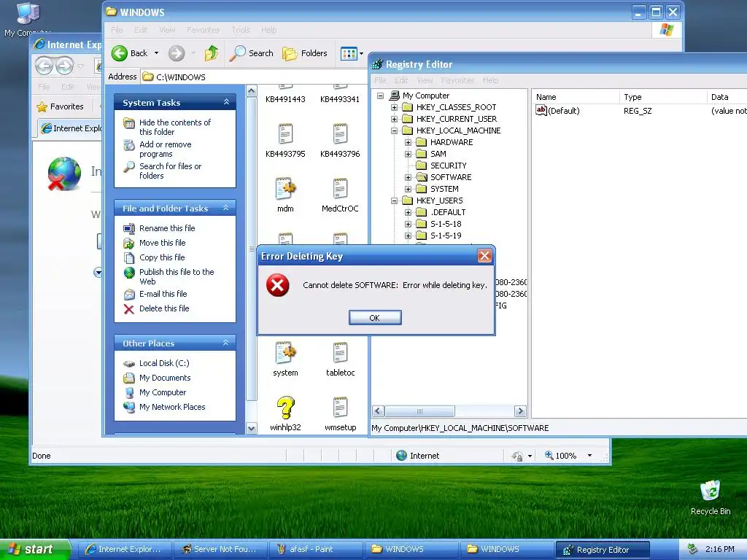747x560 pixels.
Task: Click the Start button
Action: pos(35,549)
